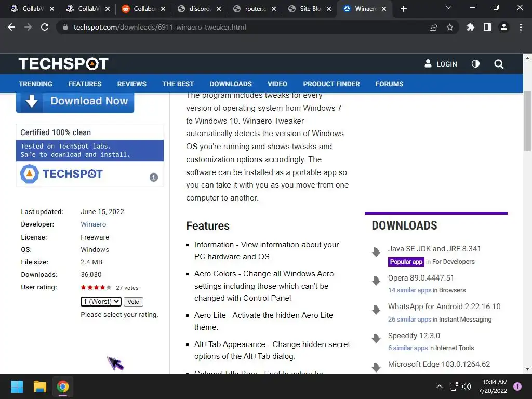532x399 pixels.
Task: Sign in via LOGIN link
Action: (441, 64)
